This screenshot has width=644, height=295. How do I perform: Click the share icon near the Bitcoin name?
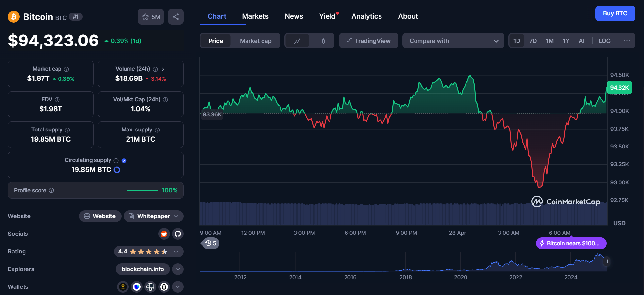(x=176, y=16)
